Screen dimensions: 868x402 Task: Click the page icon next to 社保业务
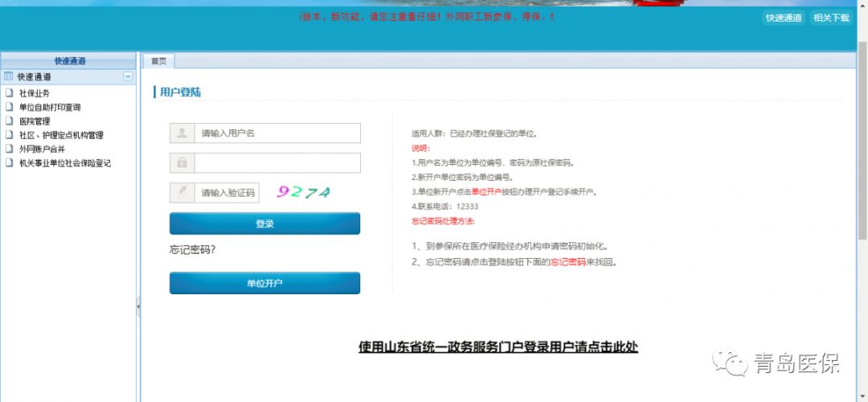tap(10, 93)
